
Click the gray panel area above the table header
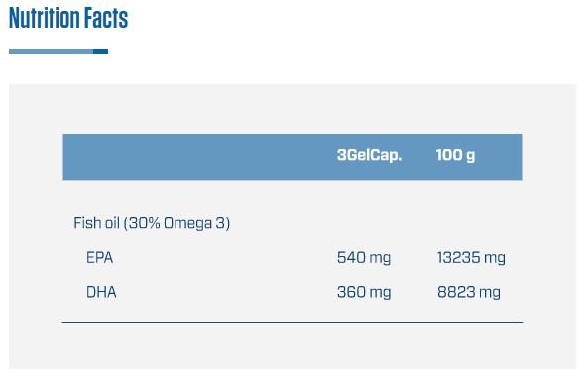pos(293,109)
